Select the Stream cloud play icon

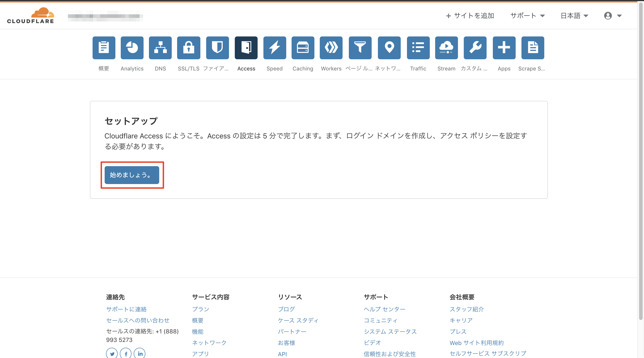pos(446,48)
